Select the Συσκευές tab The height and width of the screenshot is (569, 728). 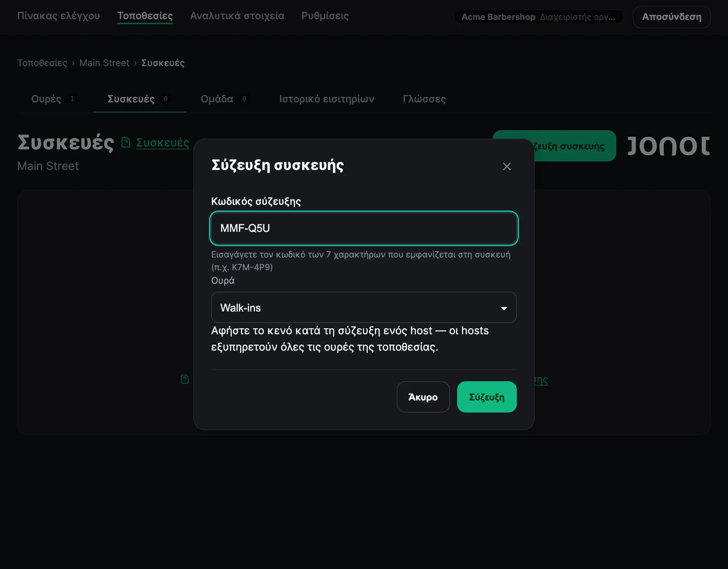[139, 99]
